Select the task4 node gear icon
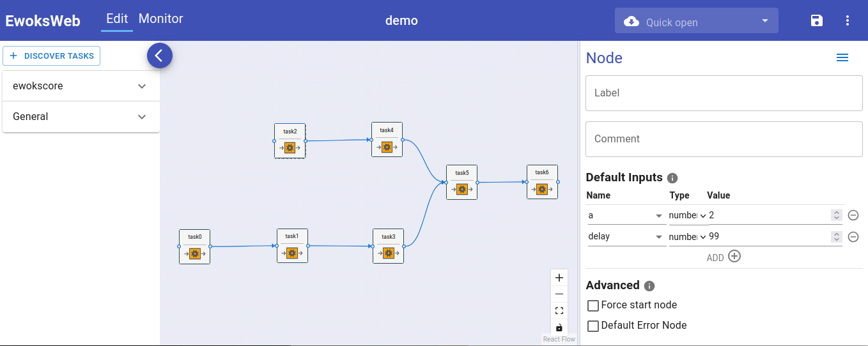The image size is (868, 346). tap(387, 147)
